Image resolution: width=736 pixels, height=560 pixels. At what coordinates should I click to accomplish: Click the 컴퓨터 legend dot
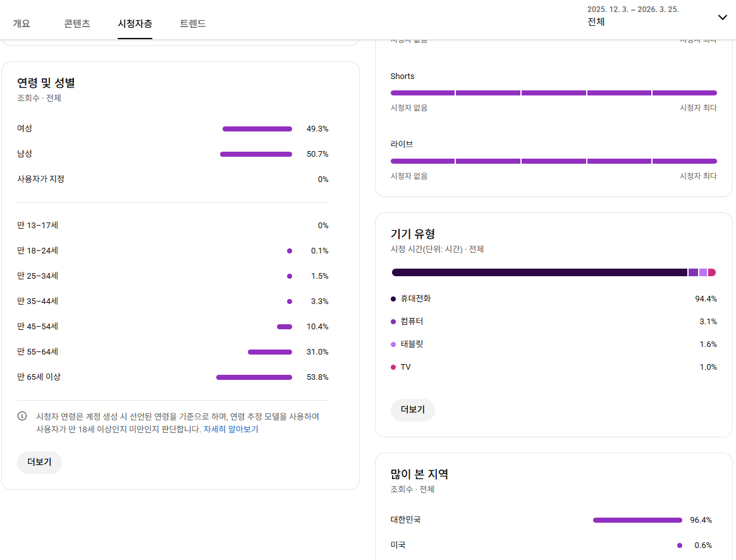pyautogui.click(x=393, y=322)
